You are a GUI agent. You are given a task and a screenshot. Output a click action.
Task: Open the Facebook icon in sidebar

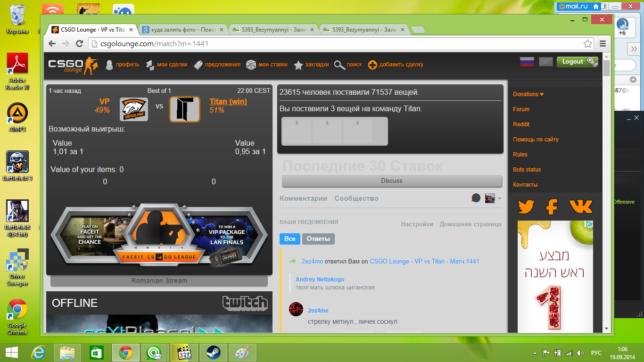pos(552,206)
